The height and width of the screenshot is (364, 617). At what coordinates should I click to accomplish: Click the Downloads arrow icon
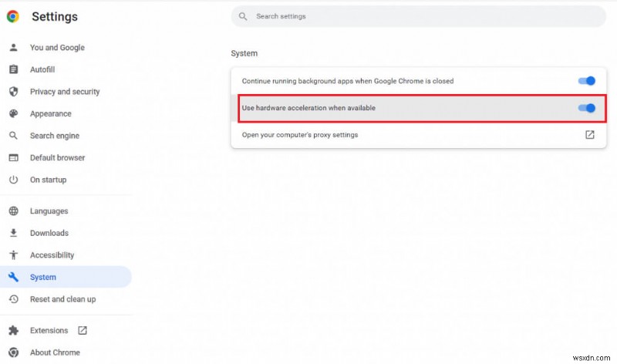click(13, 233)
